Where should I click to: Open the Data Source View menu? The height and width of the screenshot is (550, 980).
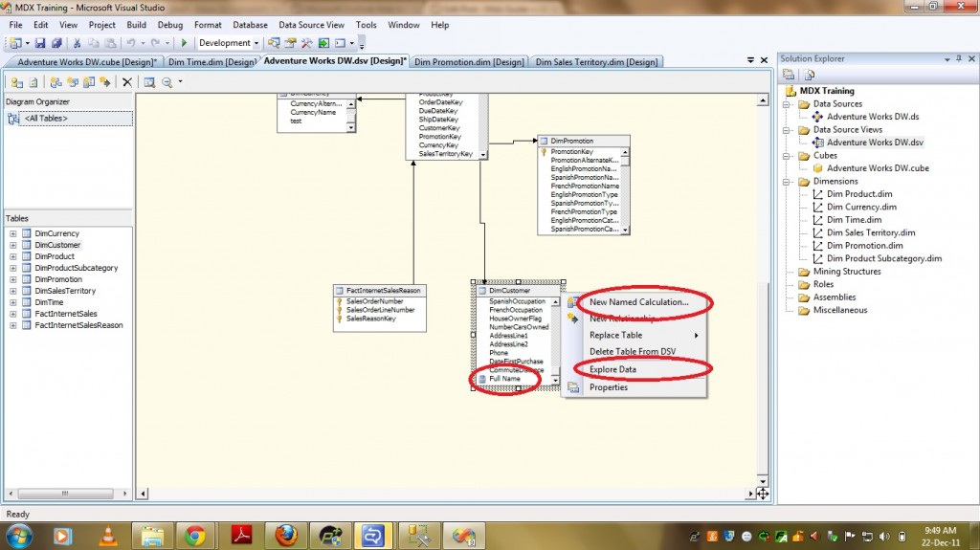click(x=311, y=25)
